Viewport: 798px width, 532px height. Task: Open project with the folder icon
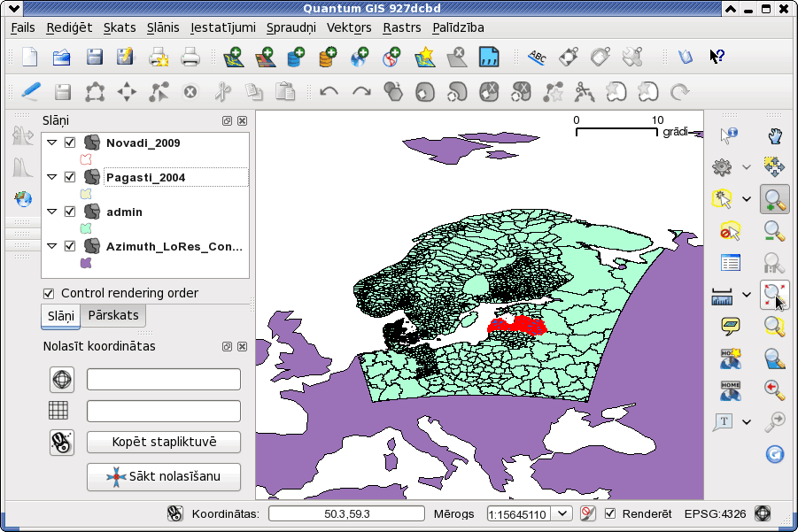click(62, 57)
